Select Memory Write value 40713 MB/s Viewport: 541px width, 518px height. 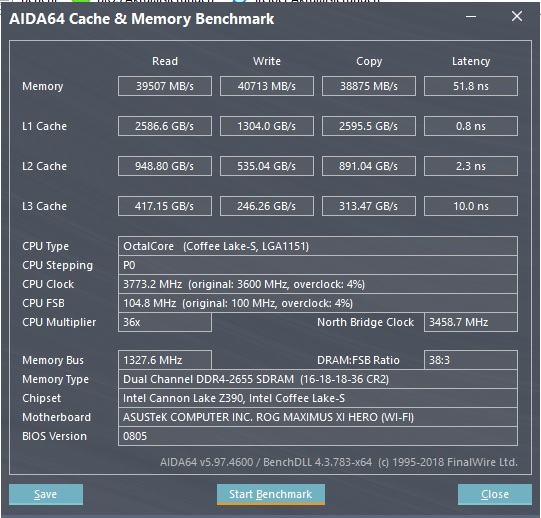click(267, 86)
